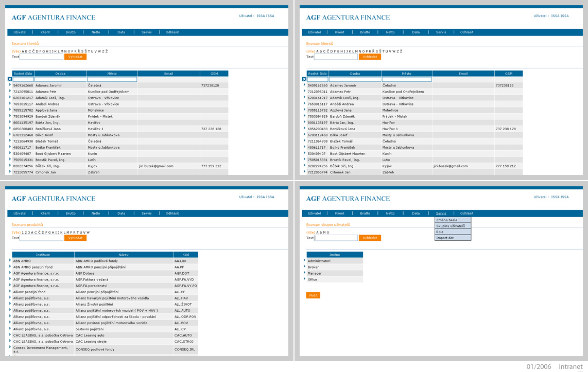Expand the Office group row arrow

(304, 279)
